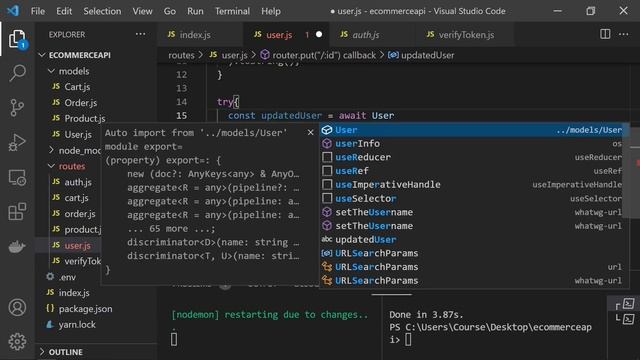Click the routes breadcrumb segment
This screenshot has width=640, height=360.
181,55
